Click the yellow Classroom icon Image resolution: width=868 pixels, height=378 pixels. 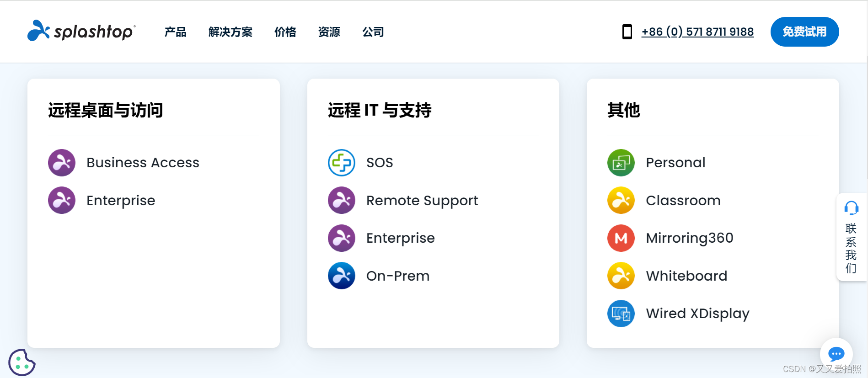point(621,200)
